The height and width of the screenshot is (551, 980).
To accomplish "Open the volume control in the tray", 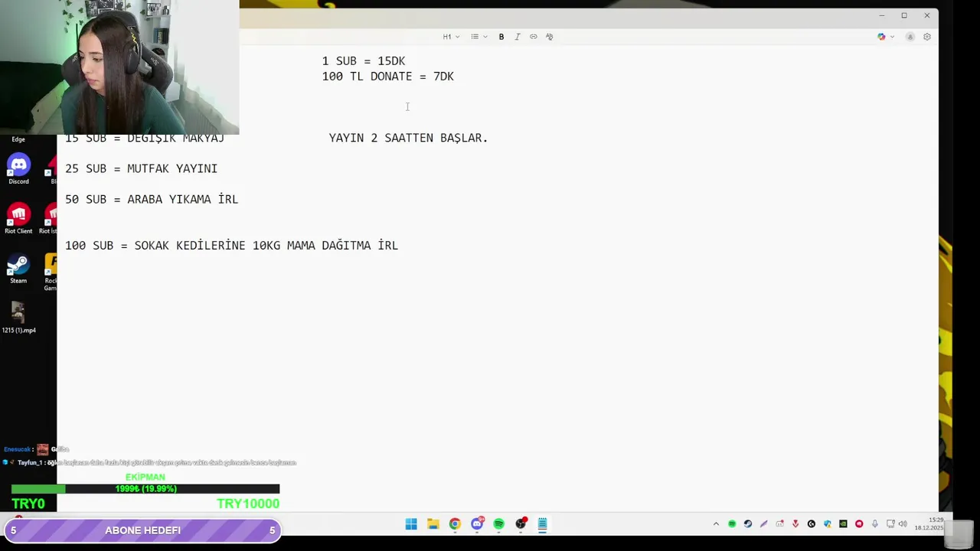I will 903,524.
